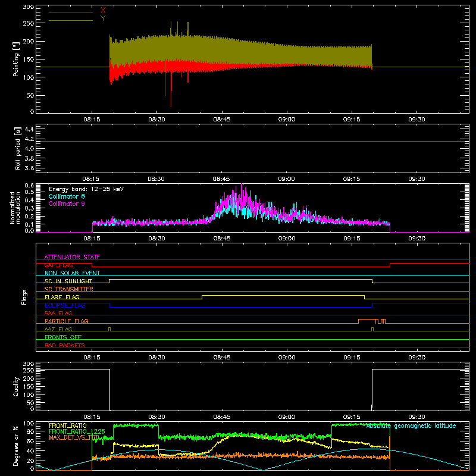Click the 08:15 tick label under Pointing plot

click(x=92, y=120)
